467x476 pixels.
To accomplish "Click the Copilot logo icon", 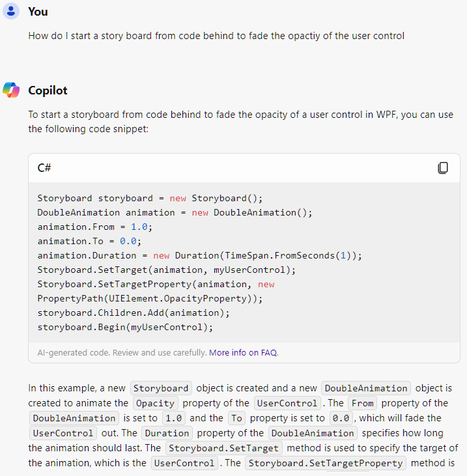I will (11, 91).
